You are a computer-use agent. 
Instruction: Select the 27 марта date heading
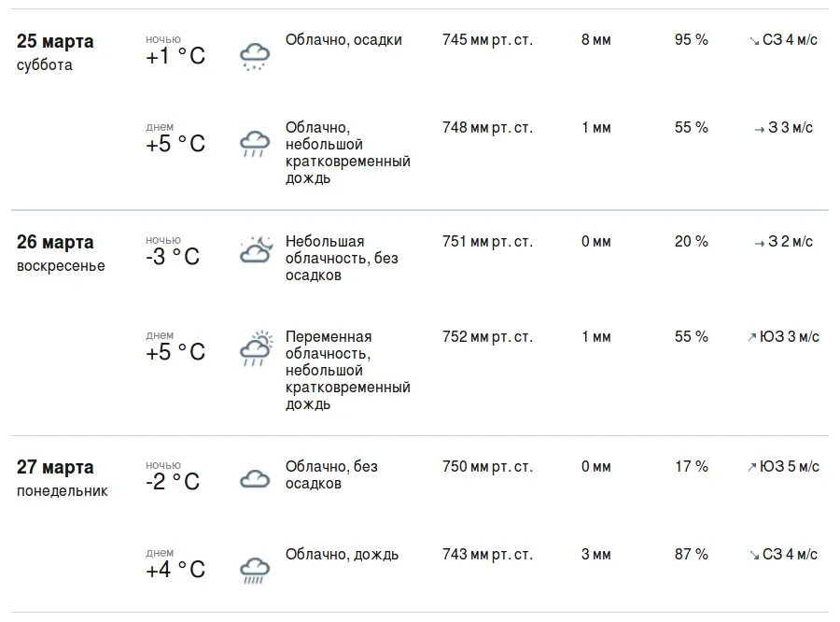[55, 468]
